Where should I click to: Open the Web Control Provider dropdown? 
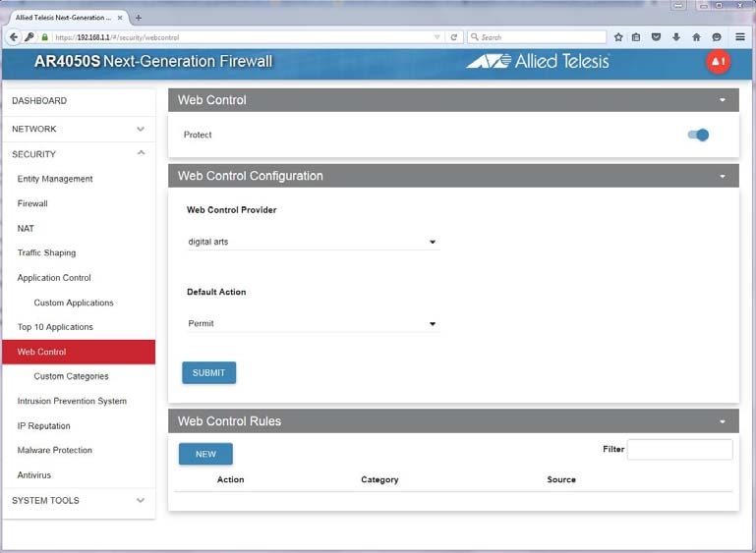tap(313, 242)
